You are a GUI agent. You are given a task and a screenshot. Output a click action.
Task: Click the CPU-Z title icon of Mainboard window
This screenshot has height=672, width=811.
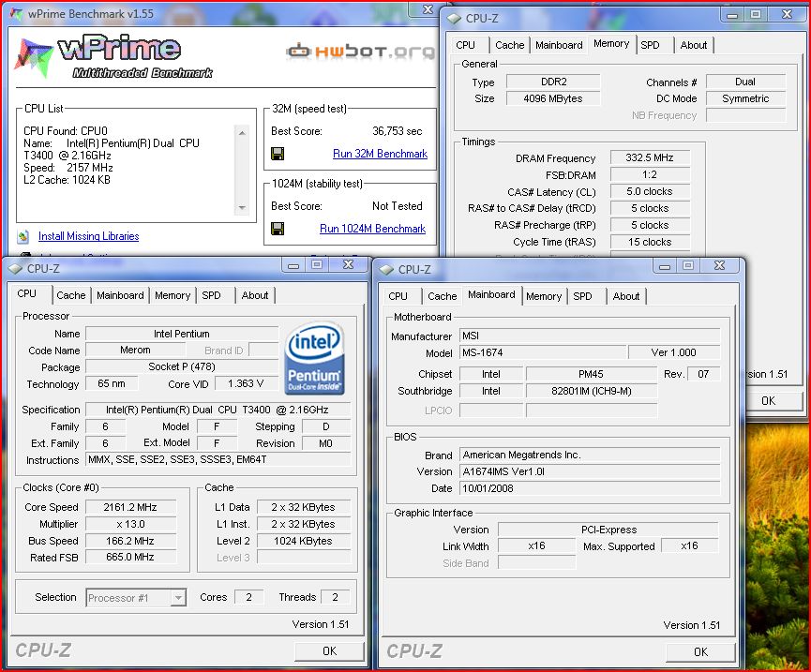coord(386,270)
